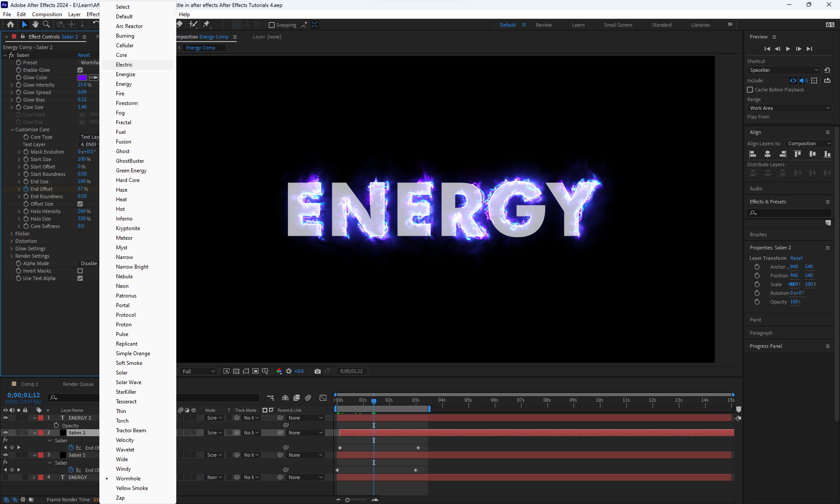Click the channel color icon below viewer
Image resolution: width=840 pixels, height=504 pixels.
coord(279,371)
